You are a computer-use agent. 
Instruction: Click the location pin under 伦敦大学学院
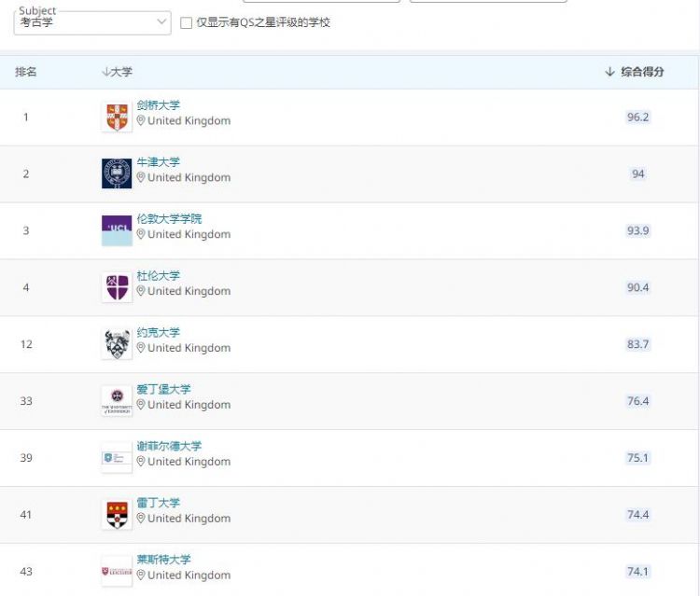[x=141, y=234]
